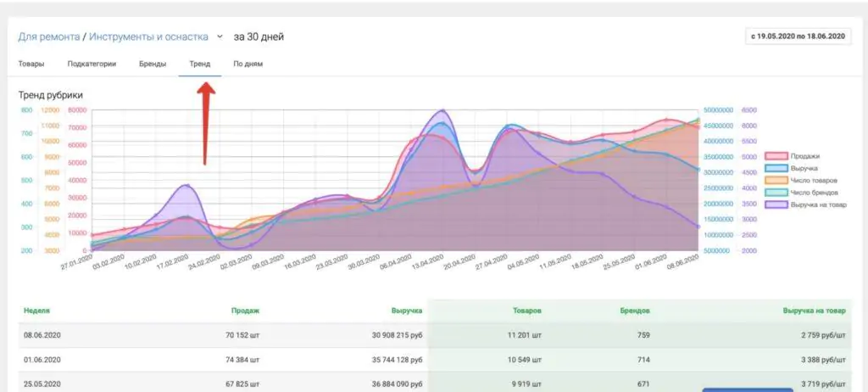Expand the category dropdown chevron beside the breadcrumb
Image resolution: width=868 pixels, height=392 pixels.
click(220, 36)
